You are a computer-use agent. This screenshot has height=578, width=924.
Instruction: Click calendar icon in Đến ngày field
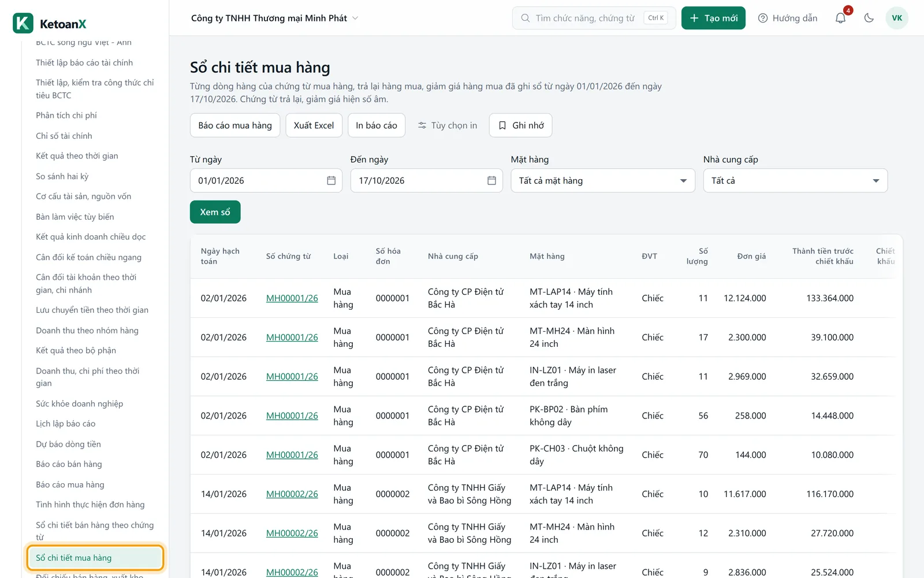pyautogui.click(x=492, y=180)
